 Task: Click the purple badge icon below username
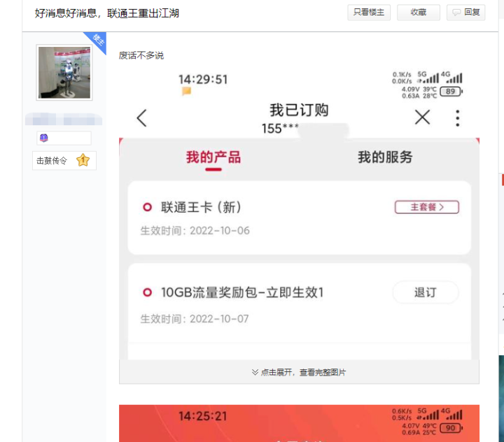43,138
